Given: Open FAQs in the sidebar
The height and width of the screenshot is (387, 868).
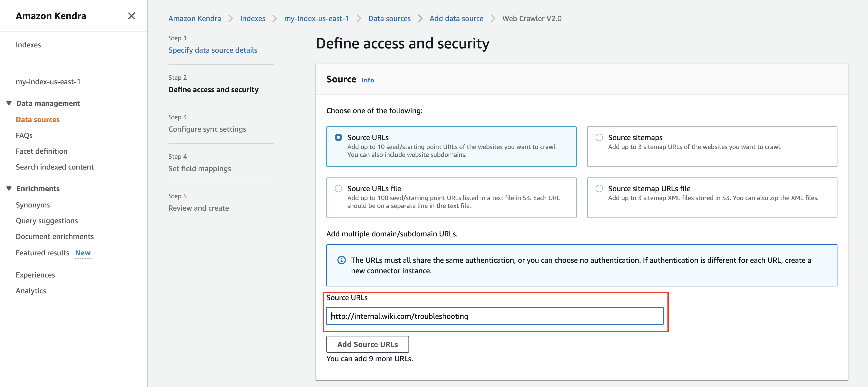Looking at the screenshot, I should pyautogui.click(x=24, y=135).
